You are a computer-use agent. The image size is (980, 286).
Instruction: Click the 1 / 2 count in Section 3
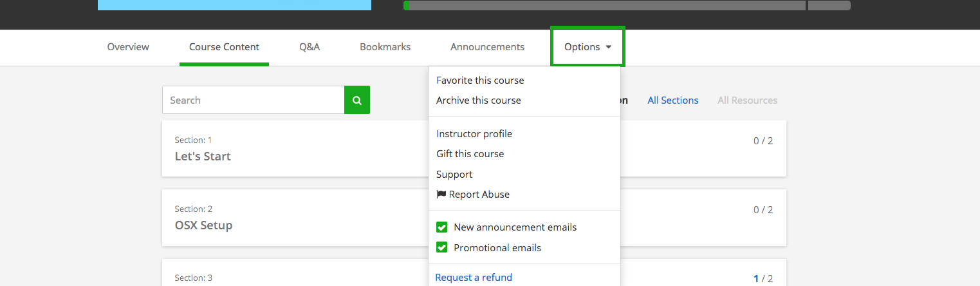click(x=763, y=279)
